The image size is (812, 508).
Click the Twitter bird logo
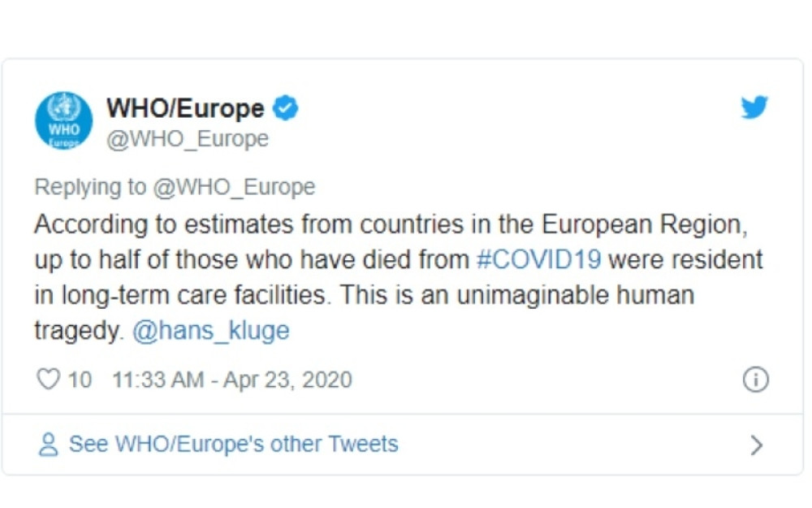pos(754,107)
